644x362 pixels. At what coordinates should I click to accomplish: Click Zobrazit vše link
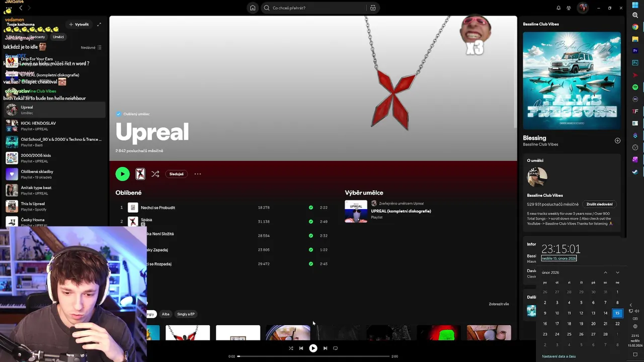(499, 304)
